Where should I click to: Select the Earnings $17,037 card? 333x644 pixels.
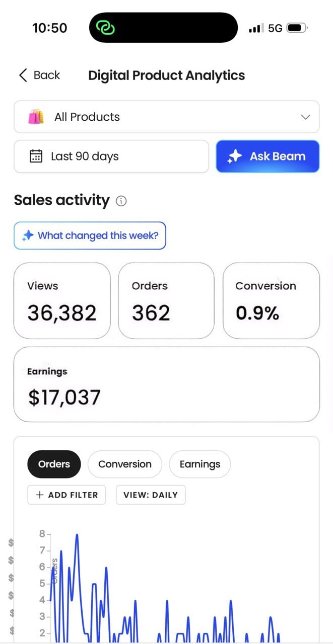pos(166,384)
